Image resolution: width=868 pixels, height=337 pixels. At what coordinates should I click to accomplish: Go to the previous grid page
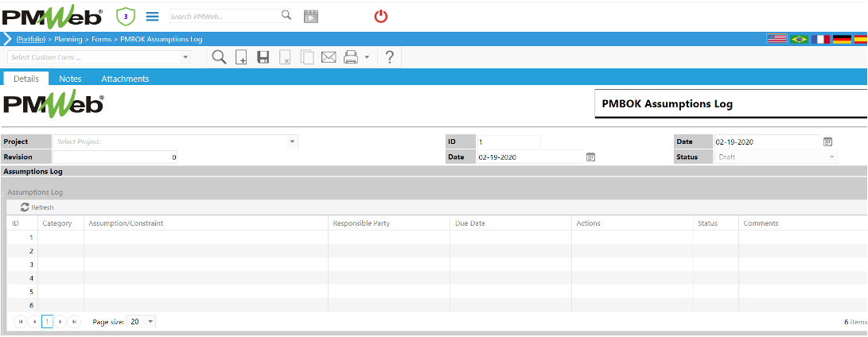(x=33, y=322)
